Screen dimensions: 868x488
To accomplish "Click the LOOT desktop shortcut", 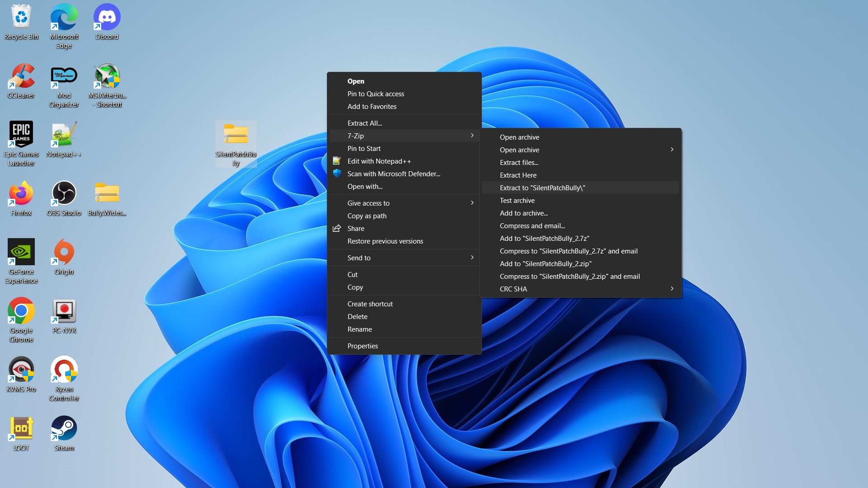I will tap(21, 428).
